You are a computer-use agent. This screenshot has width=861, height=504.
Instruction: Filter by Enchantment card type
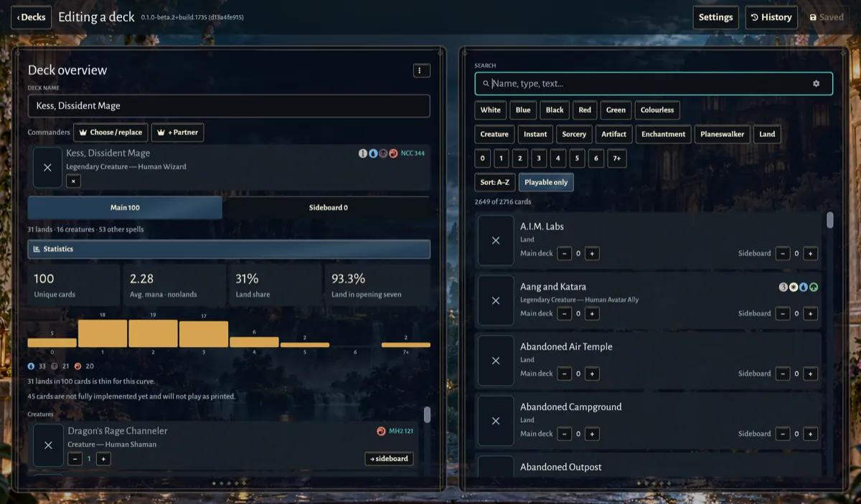[x=664, y=134]
